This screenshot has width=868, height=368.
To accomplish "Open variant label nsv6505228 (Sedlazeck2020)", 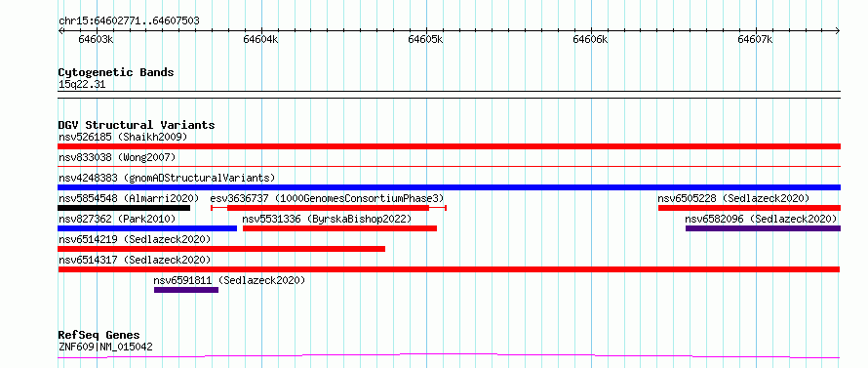I will click(733, 198).
